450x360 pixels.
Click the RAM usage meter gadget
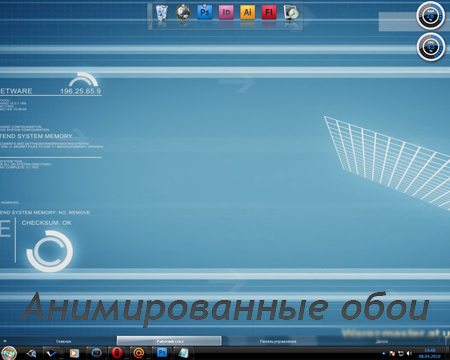tap(431, 16)
